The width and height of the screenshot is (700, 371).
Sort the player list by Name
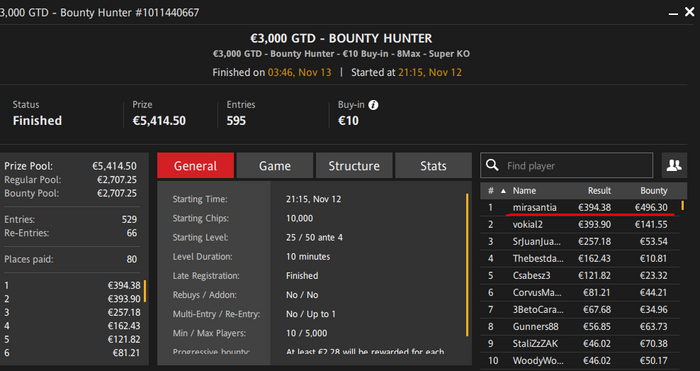pos(524,191)
